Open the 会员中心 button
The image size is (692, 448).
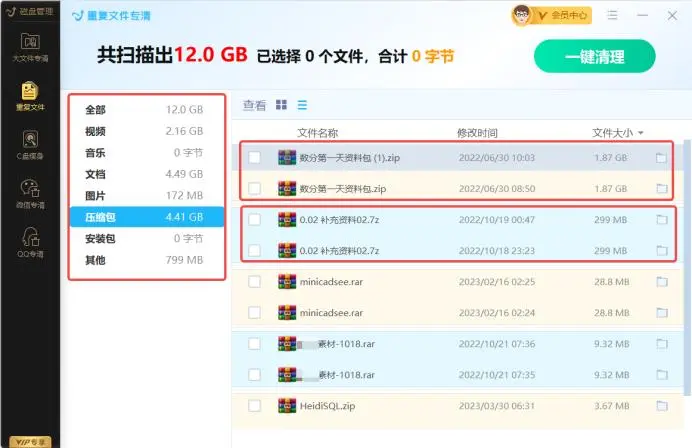[x=564, y=16]
